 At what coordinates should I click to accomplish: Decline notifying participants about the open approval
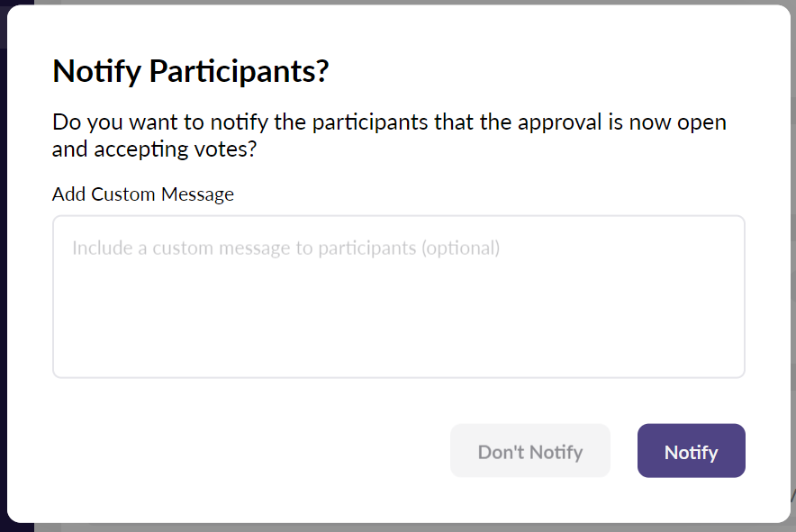coord(529,451)
